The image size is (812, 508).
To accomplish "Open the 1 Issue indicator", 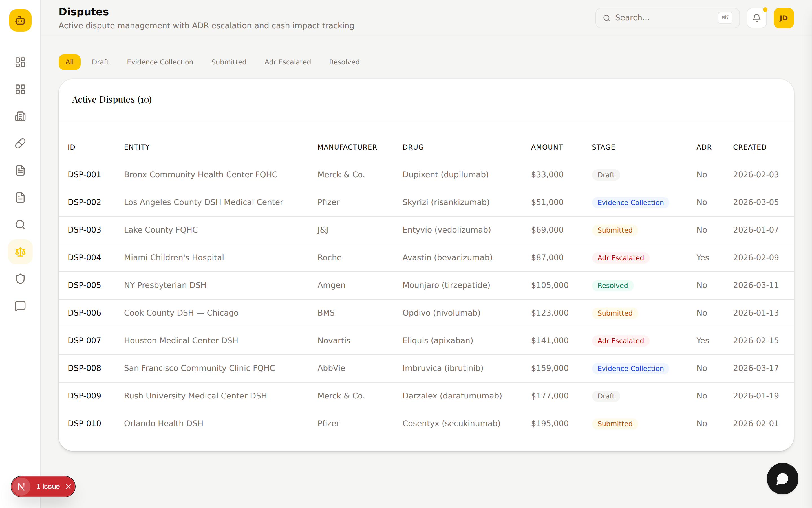I will click(x=48, y=487).
